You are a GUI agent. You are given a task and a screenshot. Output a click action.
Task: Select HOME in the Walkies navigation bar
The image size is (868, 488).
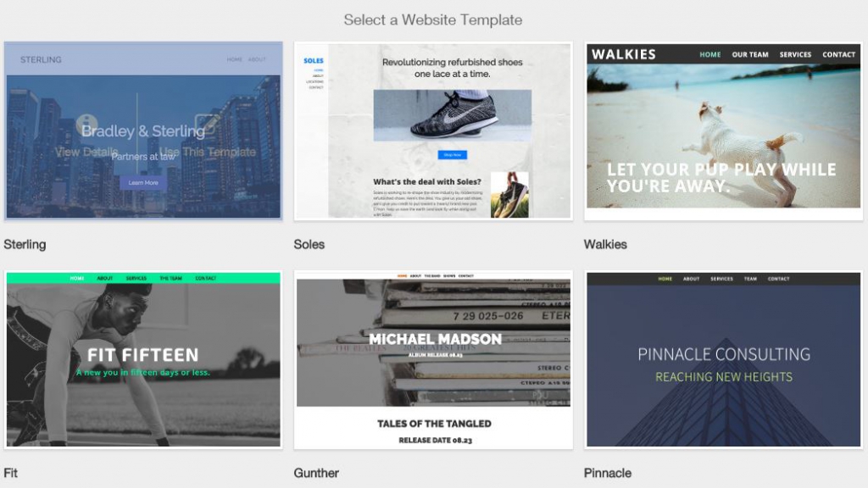click(x=709, y=54)
